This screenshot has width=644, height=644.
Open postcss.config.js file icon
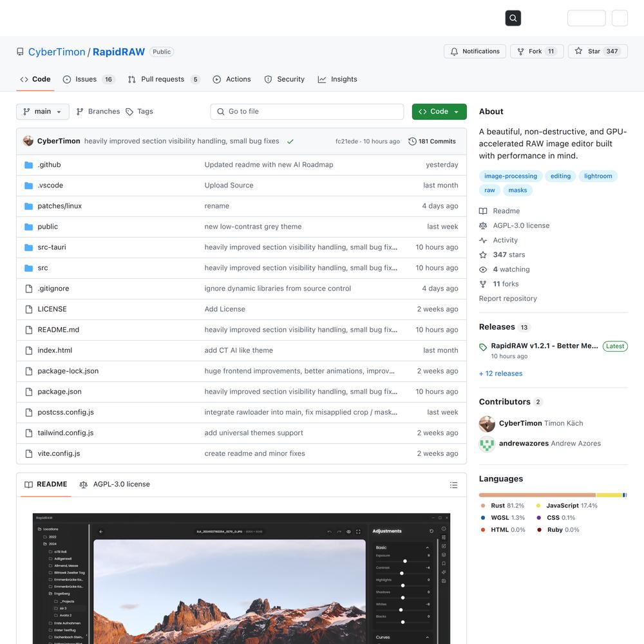[29, 412]
